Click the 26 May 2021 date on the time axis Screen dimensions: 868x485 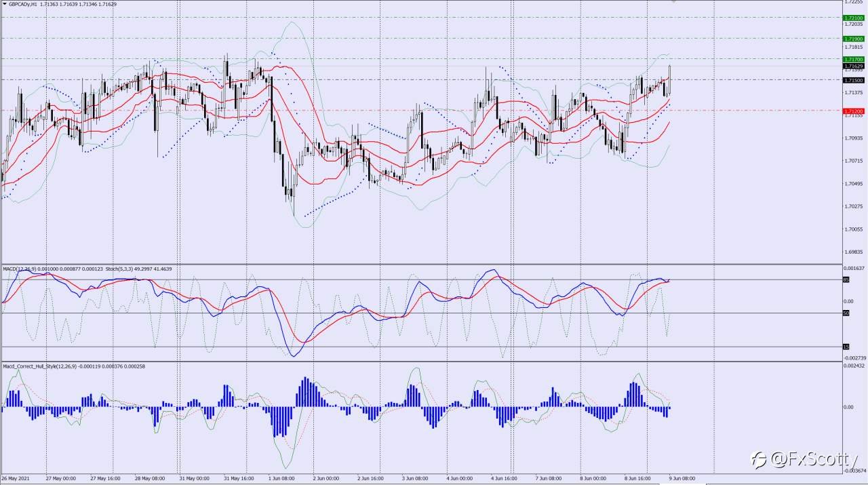[15, 478]
